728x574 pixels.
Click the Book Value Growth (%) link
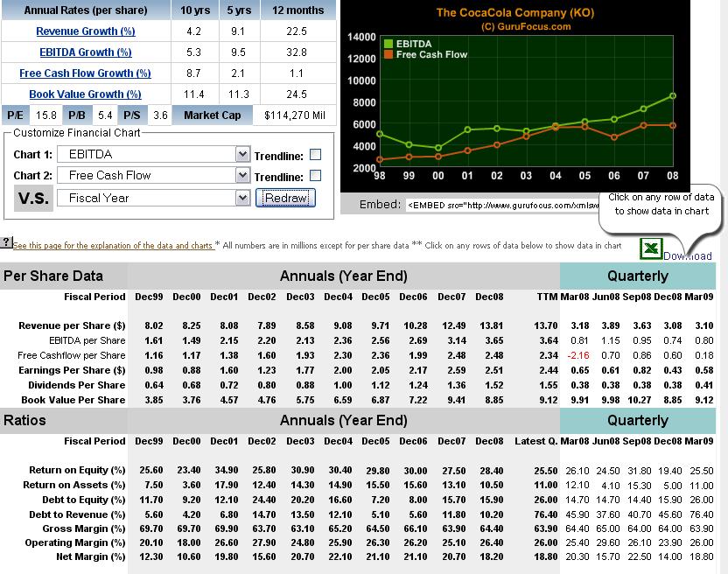pos(85,94)
